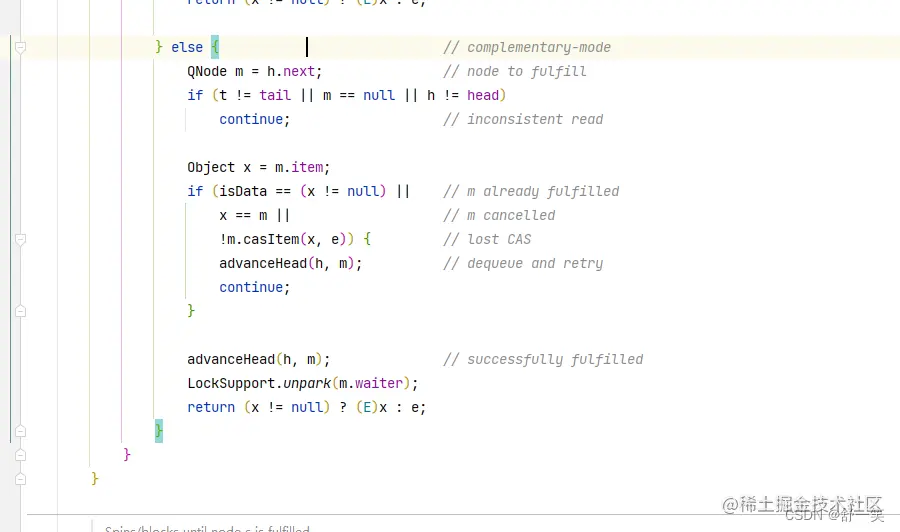Screen dimensions: 900x532
Task: Click the green closing brace of the if block
Action: (x=191, y=310)
